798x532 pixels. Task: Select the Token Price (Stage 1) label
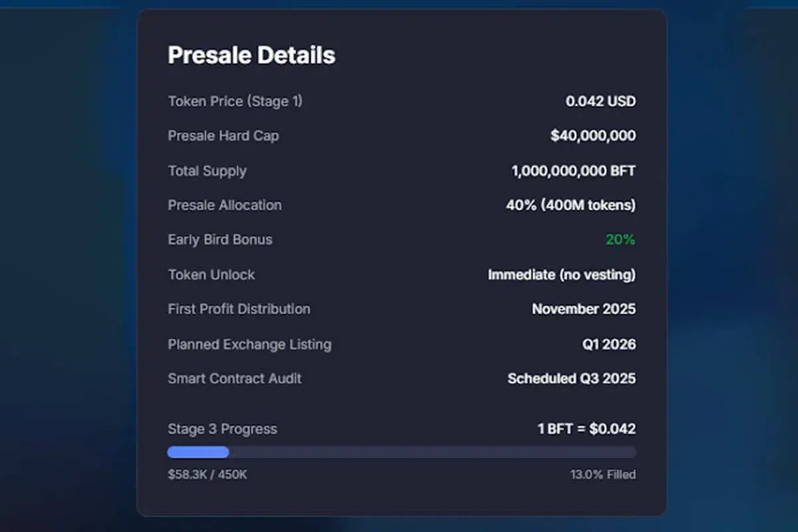point(235,101)
